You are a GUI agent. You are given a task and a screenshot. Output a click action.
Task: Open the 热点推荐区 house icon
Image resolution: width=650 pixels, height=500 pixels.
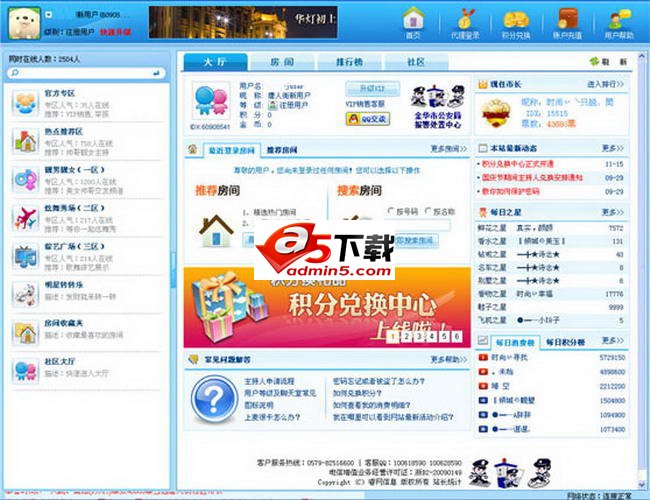point(25,141)
